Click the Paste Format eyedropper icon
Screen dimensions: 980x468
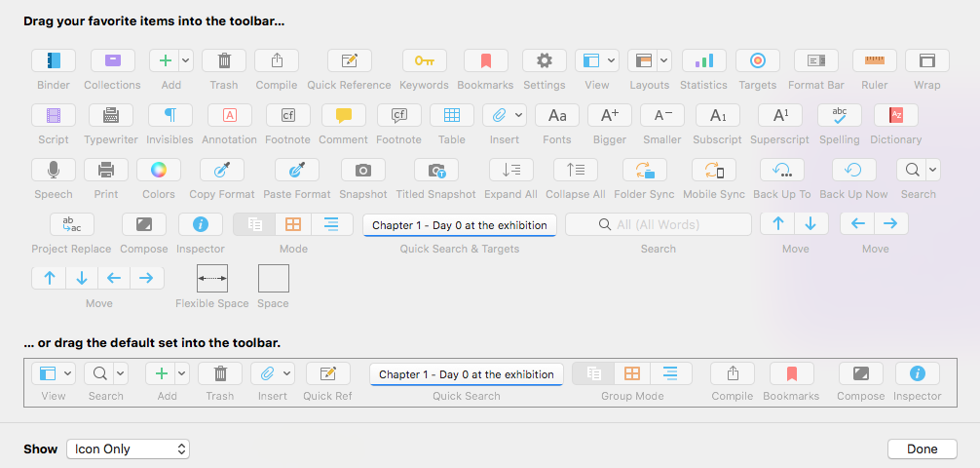pyautogui.click(x=297, y=170)
